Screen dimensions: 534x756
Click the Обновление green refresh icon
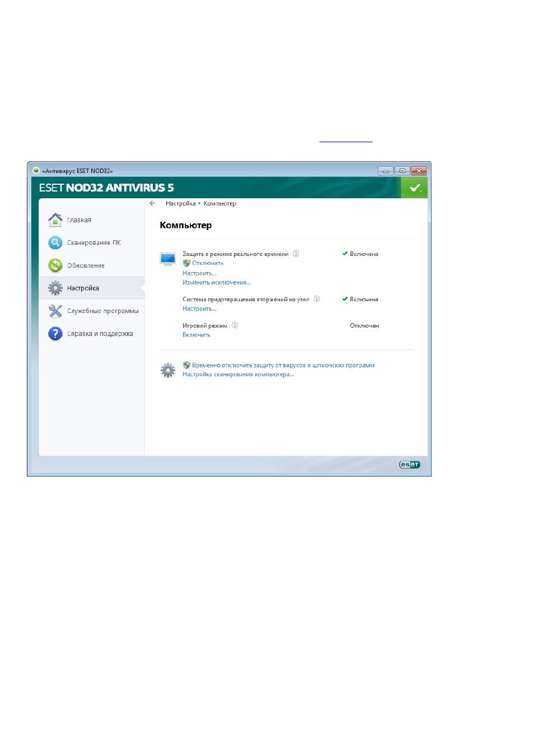pyautogui.click(x=55, y=265)
